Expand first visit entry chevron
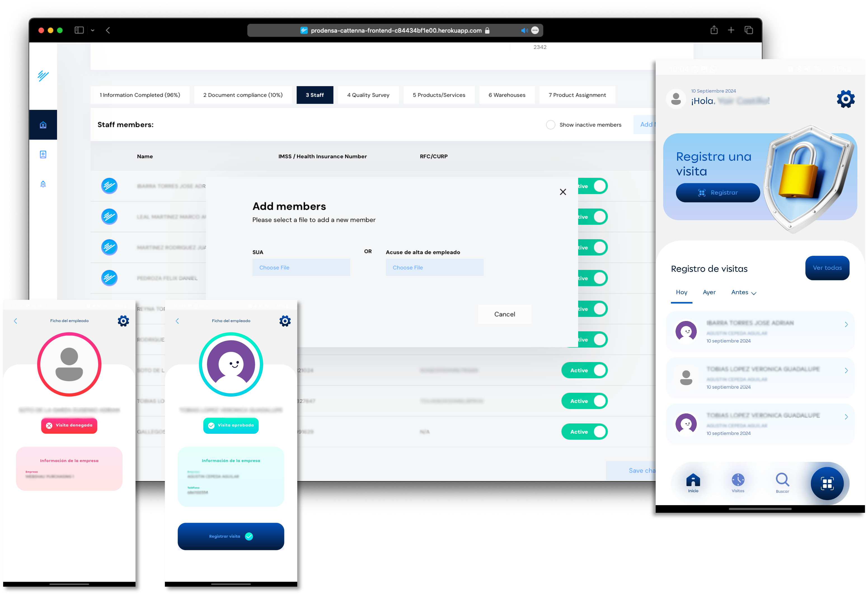868x595 pixels. pyautogui.click(x=846, y=325)
